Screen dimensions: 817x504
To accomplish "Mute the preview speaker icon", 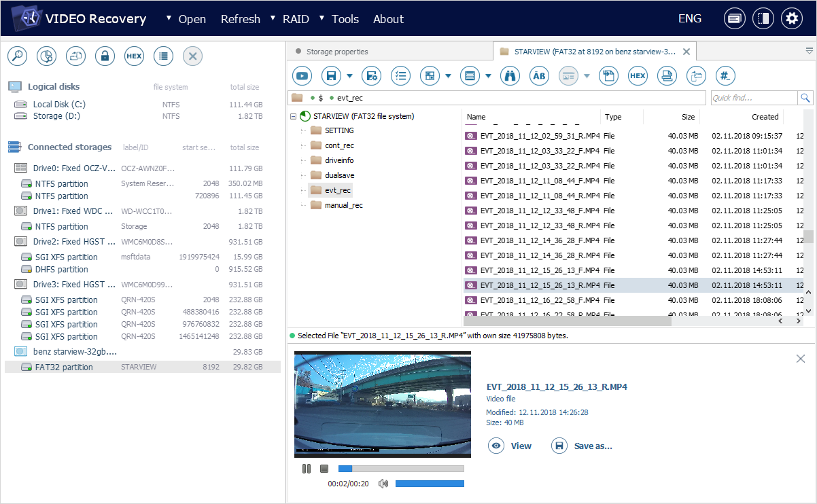I will point(383,484).
